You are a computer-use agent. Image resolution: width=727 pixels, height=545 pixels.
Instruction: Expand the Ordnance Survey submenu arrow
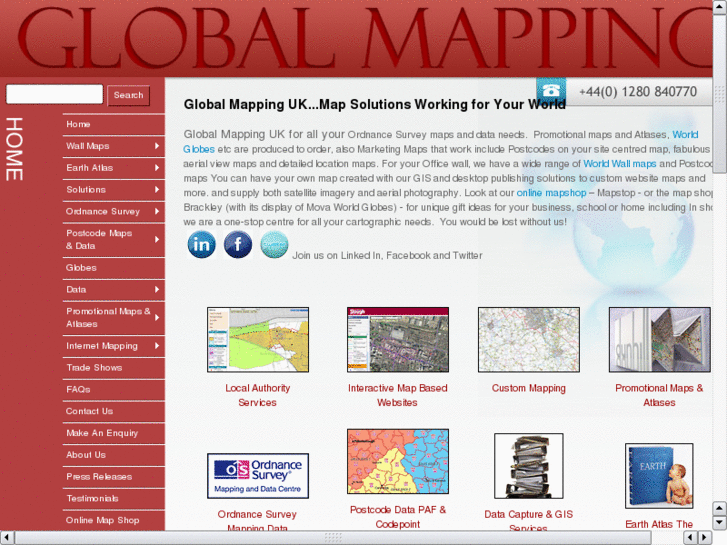coord(157,211)
